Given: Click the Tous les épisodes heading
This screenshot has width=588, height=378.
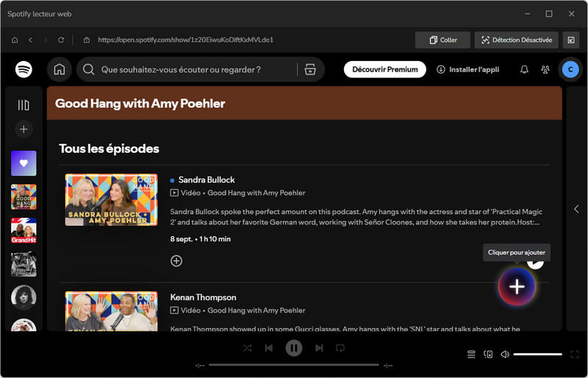Looking at the screenshot, I should pyautogui.click(x=109, y=149).
